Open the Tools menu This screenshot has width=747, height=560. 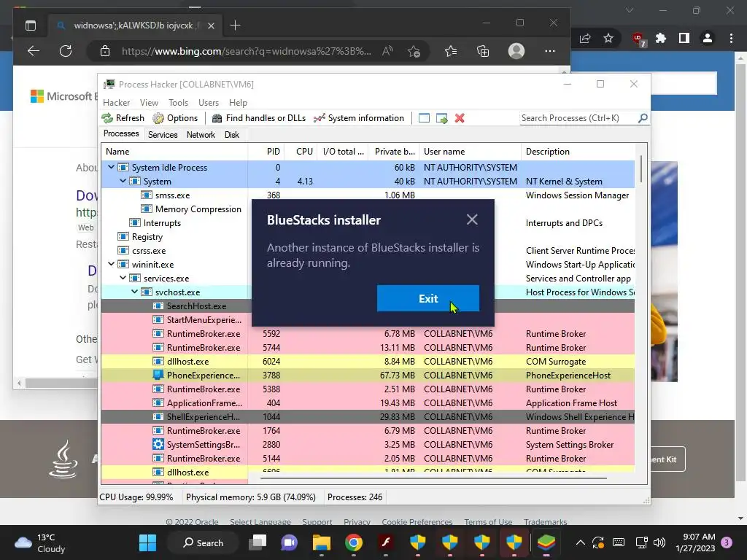click(178, 102)
